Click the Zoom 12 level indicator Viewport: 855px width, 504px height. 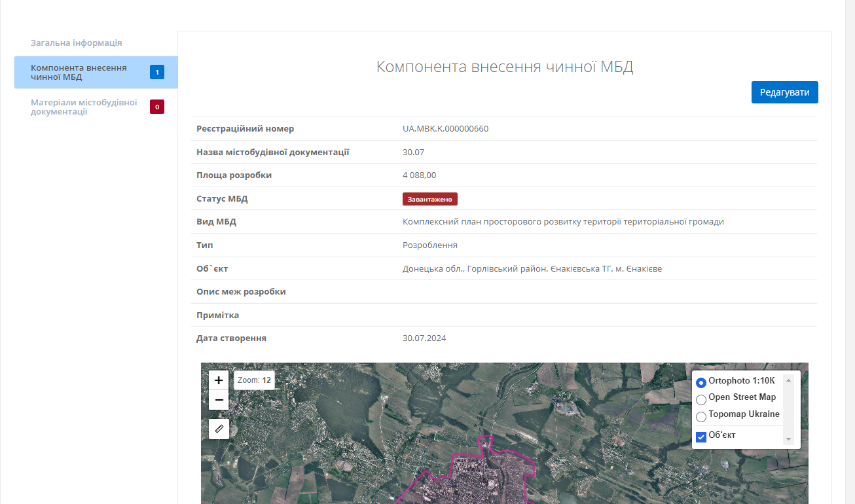[x=254, y=380]
